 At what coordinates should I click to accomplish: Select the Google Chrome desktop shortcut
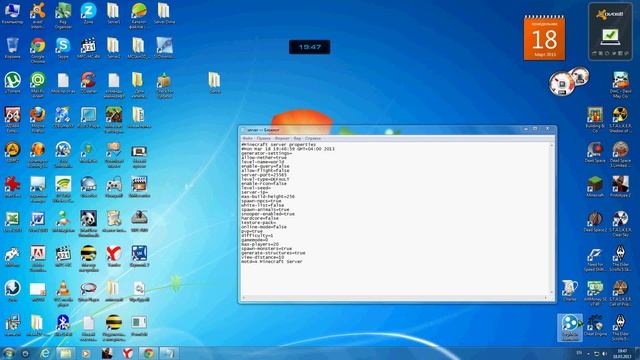coord(38,50)
